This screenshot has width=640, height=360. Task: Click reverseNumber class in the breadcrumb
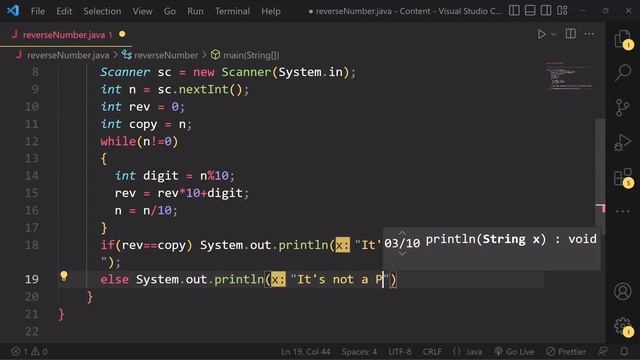click(166, 55)
